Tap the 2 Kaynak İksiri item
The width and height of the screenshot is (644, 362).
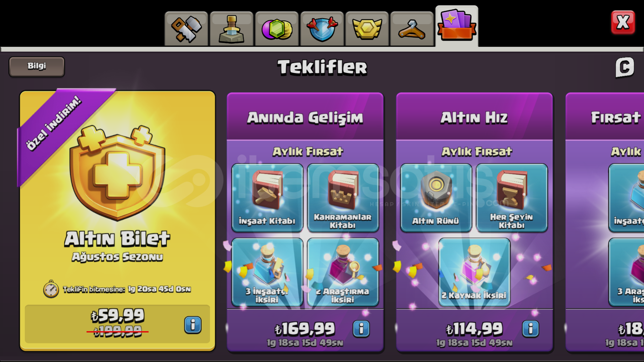(x=474, y=272)
